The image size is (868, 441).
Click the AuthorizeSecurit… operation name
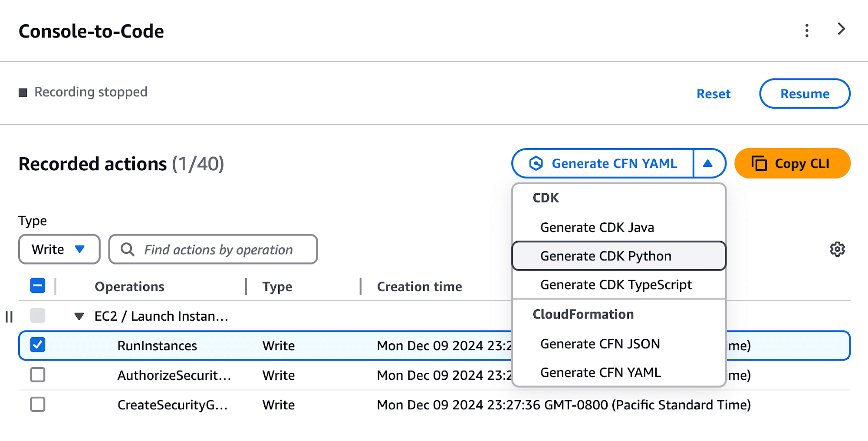174,375
